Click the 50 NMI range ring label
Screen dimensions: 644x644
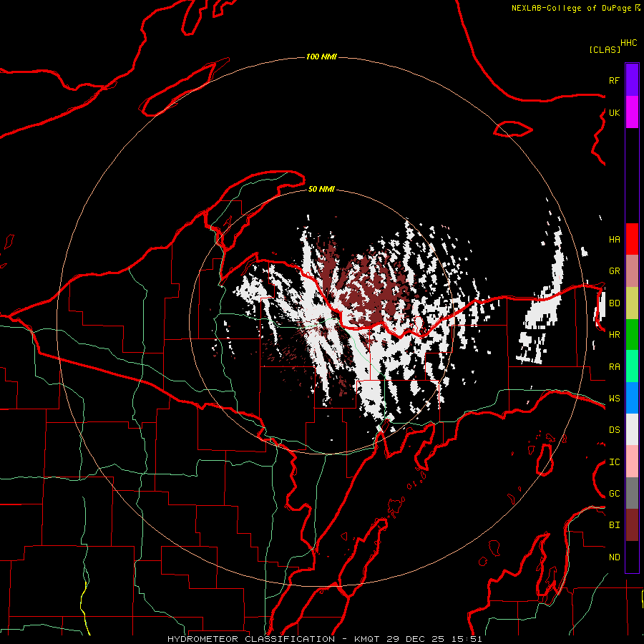321,189
